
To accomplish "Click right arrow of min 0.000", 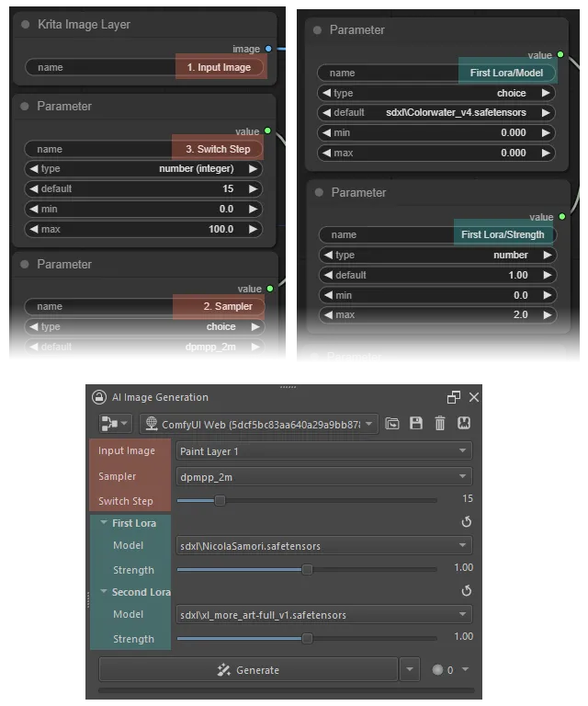I will [546, 132].
